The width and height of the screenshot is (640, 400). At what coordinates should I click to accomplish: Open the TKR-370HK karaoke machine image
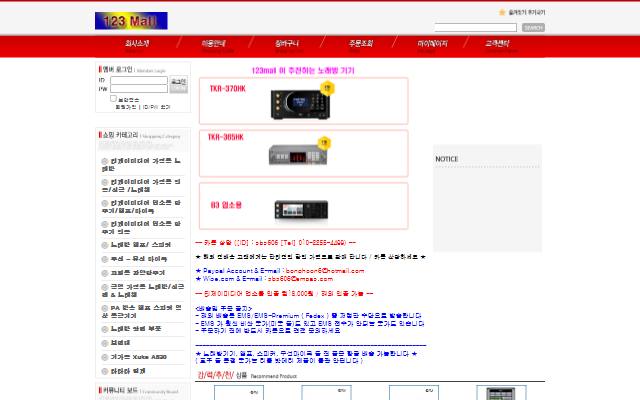click(300, 105)
